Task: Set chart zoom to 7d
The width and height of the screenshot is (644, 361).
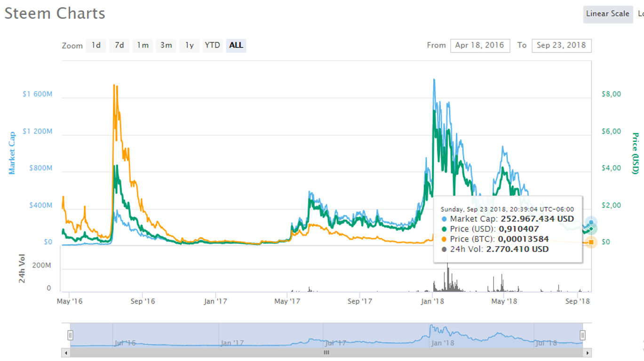Action: pos(119,46)
